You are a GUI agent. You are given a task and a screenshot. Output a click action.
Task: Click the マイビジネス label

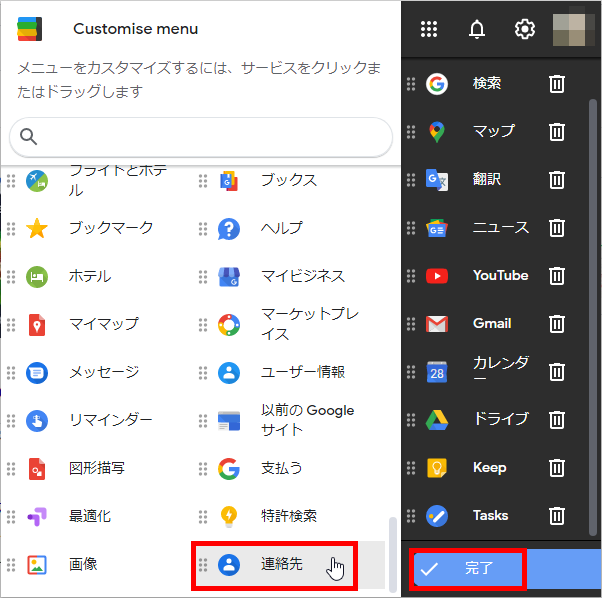click(x=303, y=276)
